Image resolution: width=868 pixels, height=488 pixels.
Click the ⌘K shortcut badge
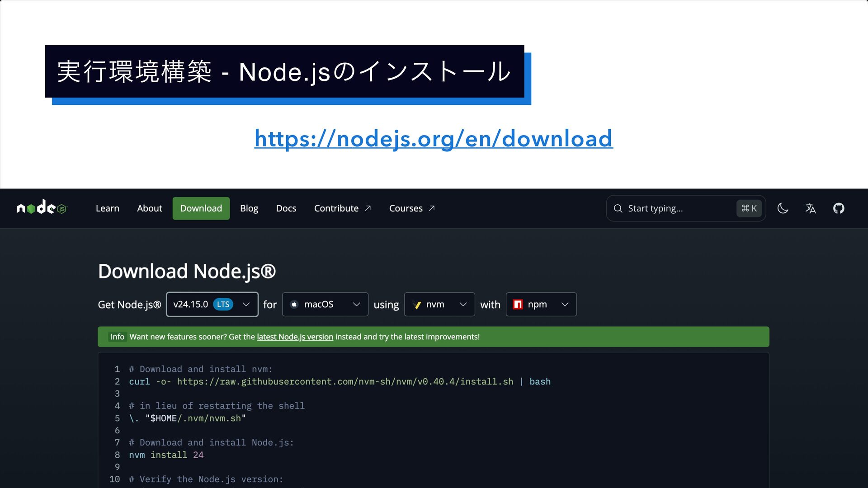pyautogui.click(x=749, y=208)
